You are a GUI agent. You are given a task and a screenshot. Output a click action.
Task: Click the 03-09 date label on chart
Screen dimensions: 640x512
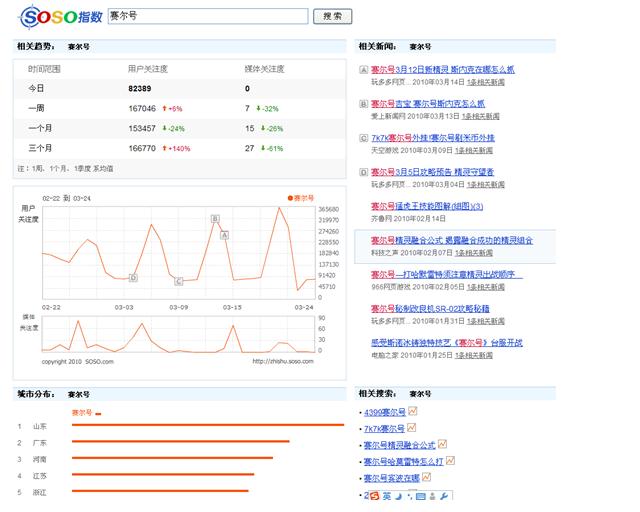click(179, 307)
